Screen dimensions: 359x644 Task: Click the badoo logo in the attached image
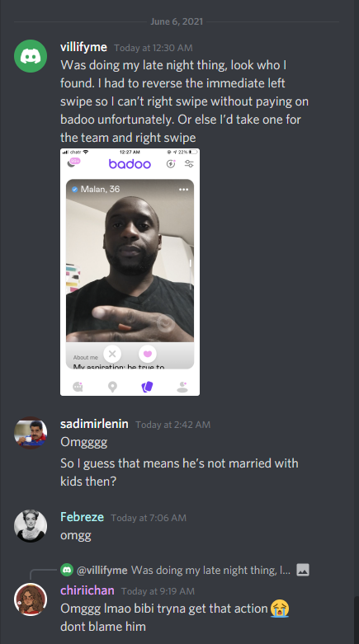130,164
